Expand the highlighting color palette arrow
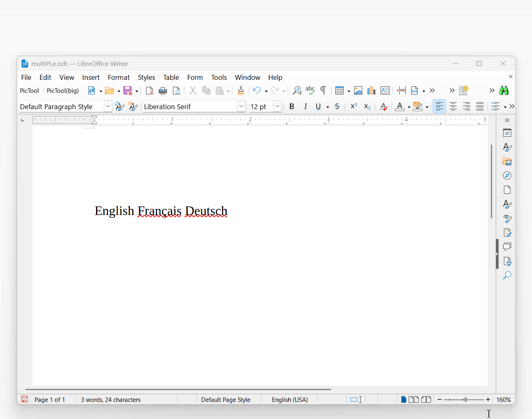 427,107
